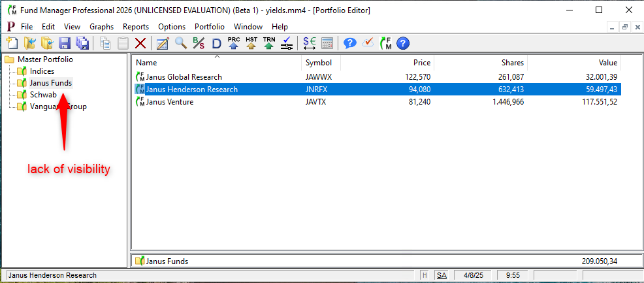Click the SA indicator in status bar

click(x=442, y=275)
